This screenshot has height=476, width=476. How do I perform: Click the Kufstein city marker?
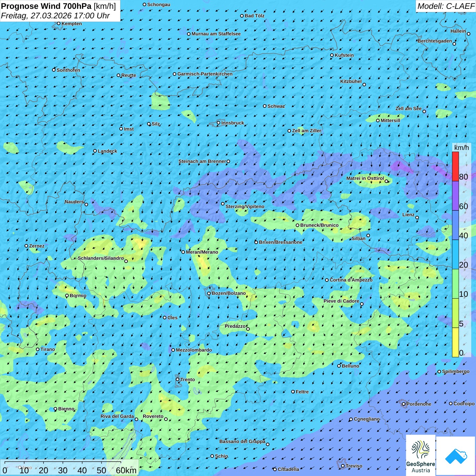tap(332, 55)
